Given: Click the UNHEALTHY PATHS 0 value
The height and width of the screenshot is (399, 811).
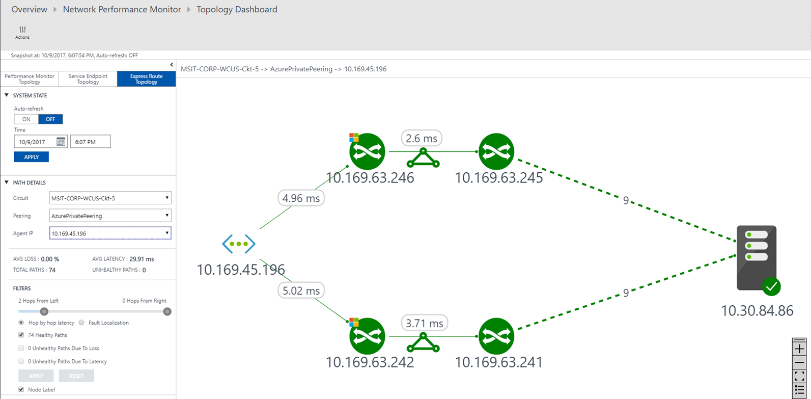Looking at the screenshot, I should point(144,270).
